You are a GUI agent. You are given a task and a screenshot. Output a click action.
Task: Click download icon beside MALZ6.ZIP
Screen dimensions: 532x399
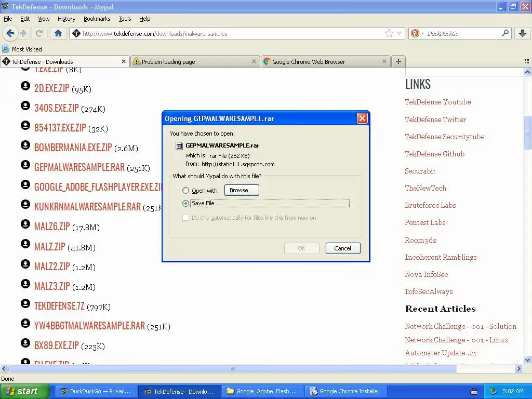pyautogui.click(x=25, y=224)
